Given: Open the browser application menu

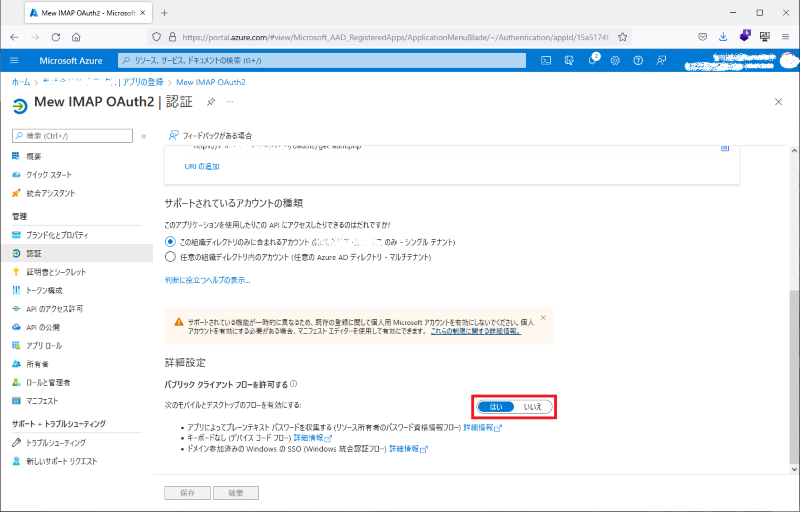Looking at the screenshot, I should (x=785, y=37).
